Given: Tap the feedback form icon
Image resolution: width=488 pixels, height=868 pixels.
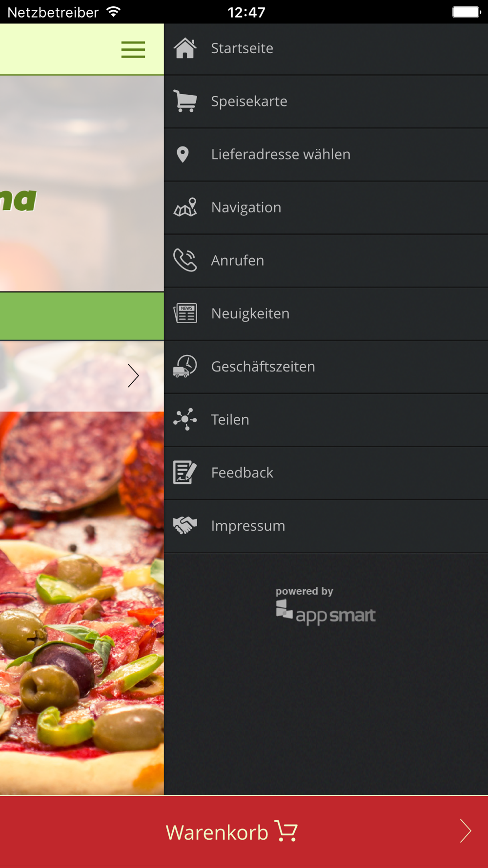Looking at the screenshot, I should [x=185, y=473].
